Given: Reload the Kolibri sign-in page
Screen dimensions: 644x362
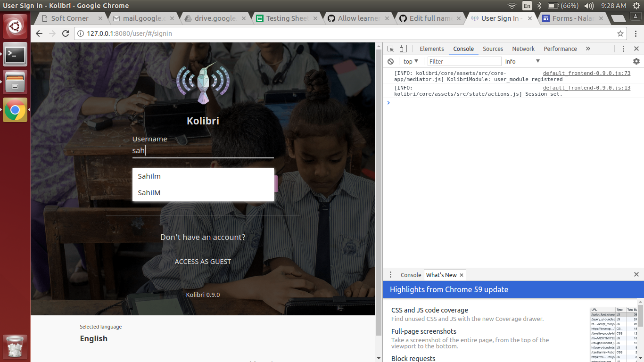Looking at the screenshot, I should 66,33.
